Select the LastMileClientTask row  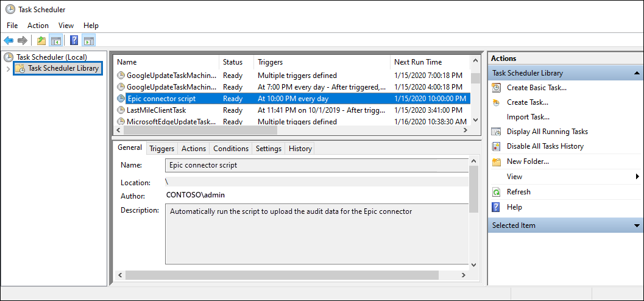pos(292,110)
